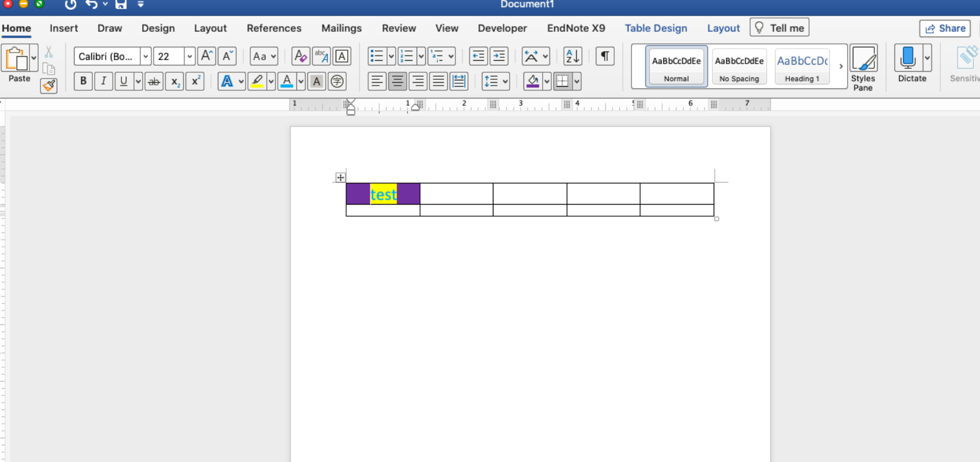Toggle subscript formatting
Viewport: 980px width, 462px height.
coord(175,82)
